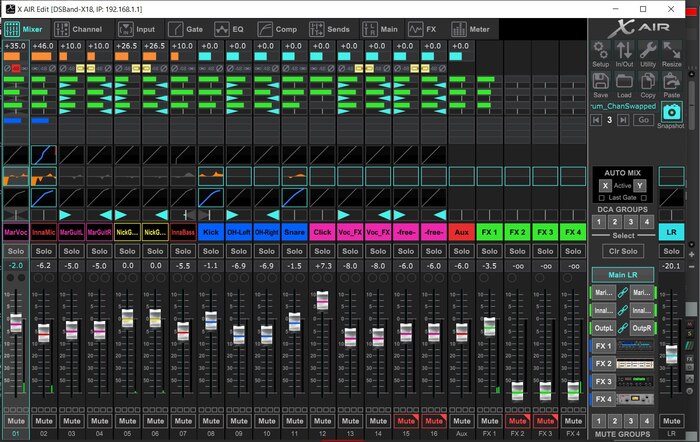The image size is (700, 442).
Task: Click the Save floppy disk icon
Action: pyautogui.click(x=600, y=83)
